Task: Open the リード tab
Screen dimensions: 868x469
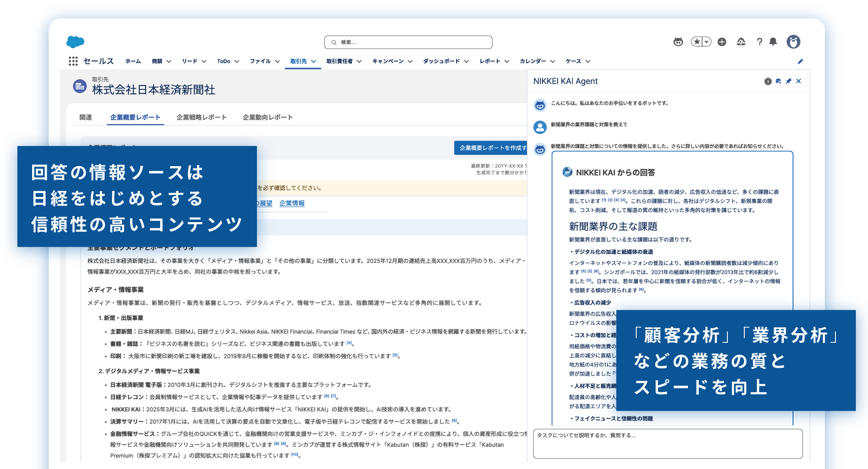Action: pos(190,61)
